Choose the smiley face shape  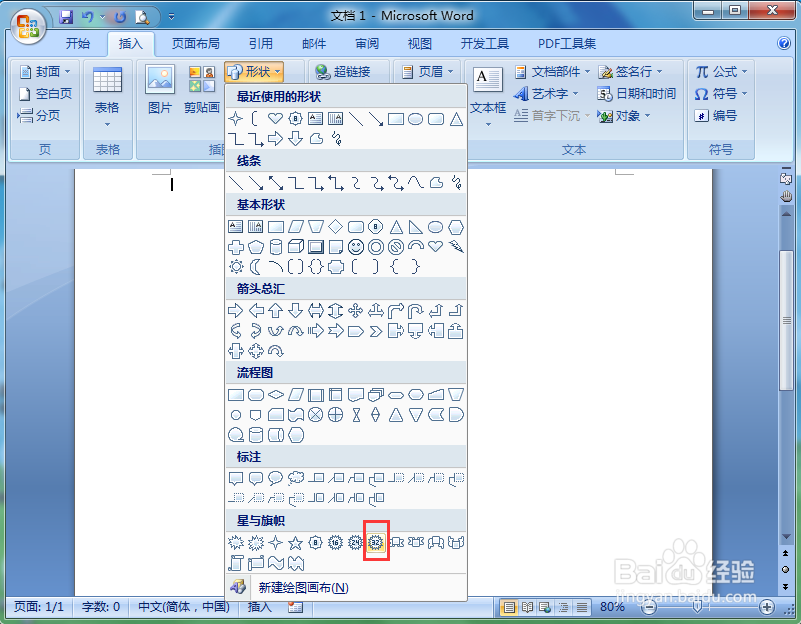point(356,247)
